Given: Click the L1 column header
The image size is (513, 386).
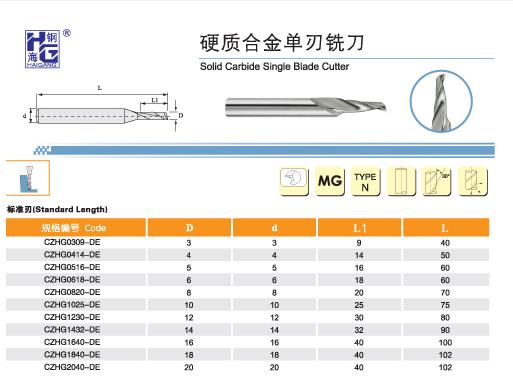Looking at the screenshot, I should [x=359, y=228].
